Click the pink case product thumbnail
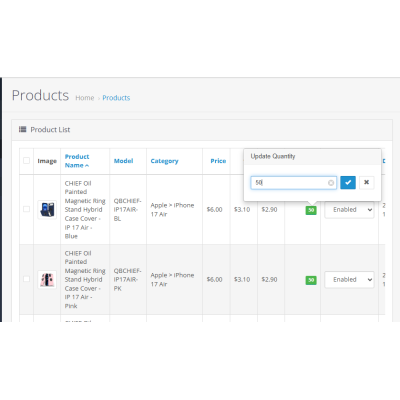 [47, 279]
